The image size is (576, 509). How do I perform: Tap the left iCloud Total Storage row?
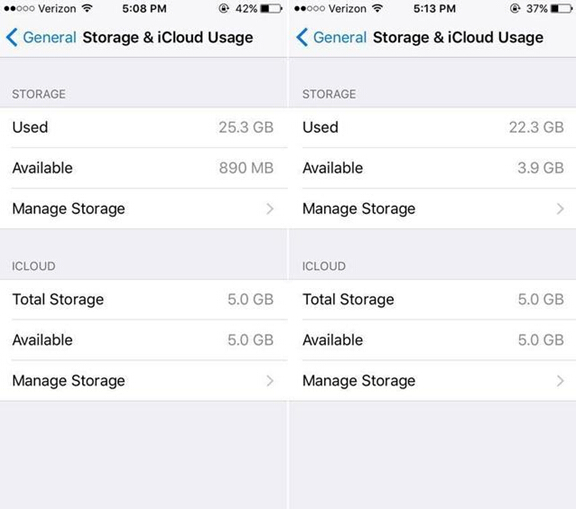tap(144, 300)
